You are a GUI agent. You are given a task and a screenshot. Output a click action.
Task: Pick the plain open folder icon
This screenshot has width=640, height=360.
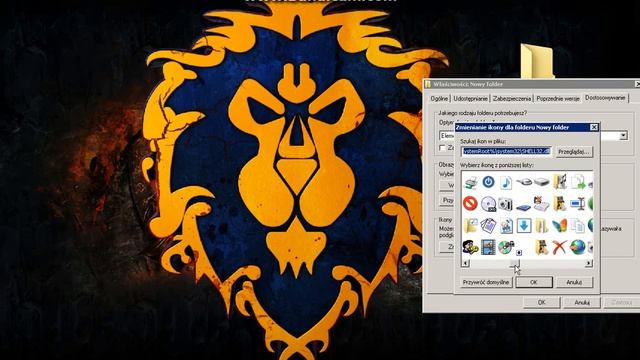coord(542,225)
